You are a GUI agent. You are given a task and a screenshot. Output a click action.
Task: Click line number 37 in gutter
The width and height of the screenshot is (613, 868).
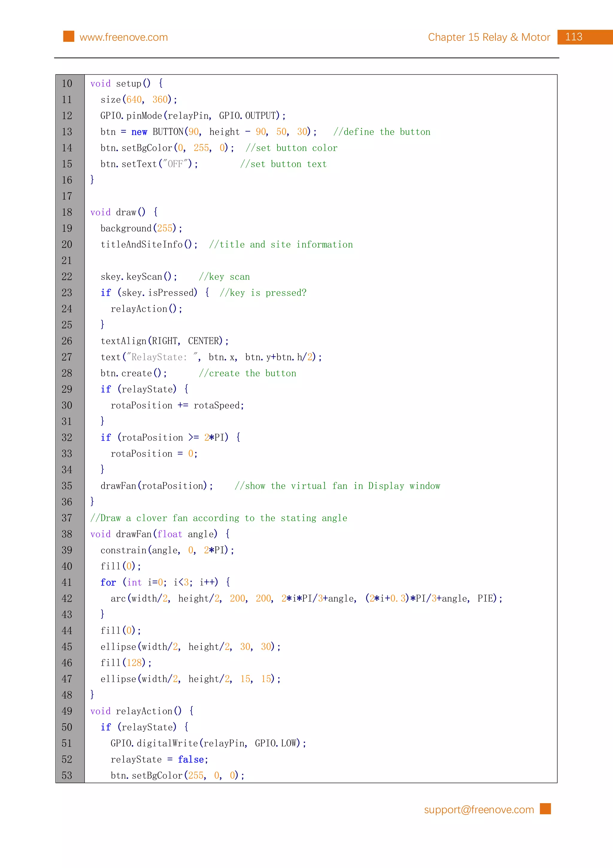click(67, 518)
